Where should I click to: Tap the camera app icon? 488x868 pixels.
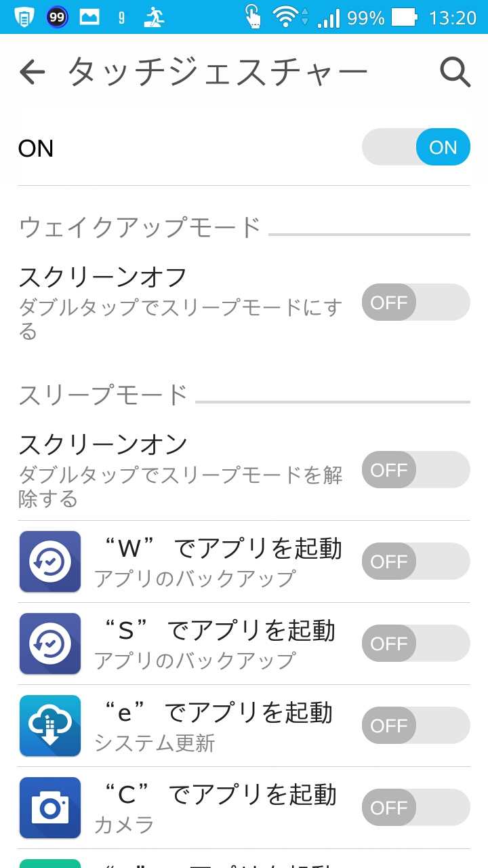50,808
